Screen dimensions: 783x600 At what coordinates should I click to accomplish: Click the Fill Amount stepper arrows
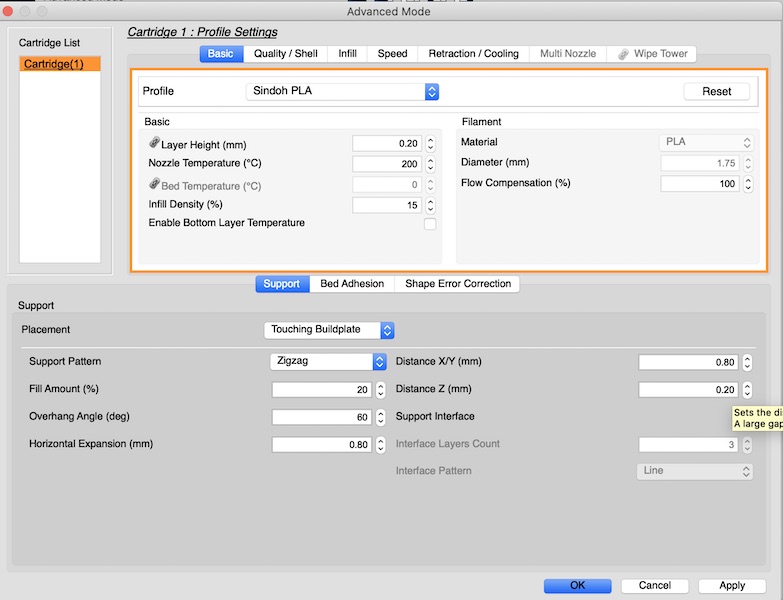coord(380,390)
